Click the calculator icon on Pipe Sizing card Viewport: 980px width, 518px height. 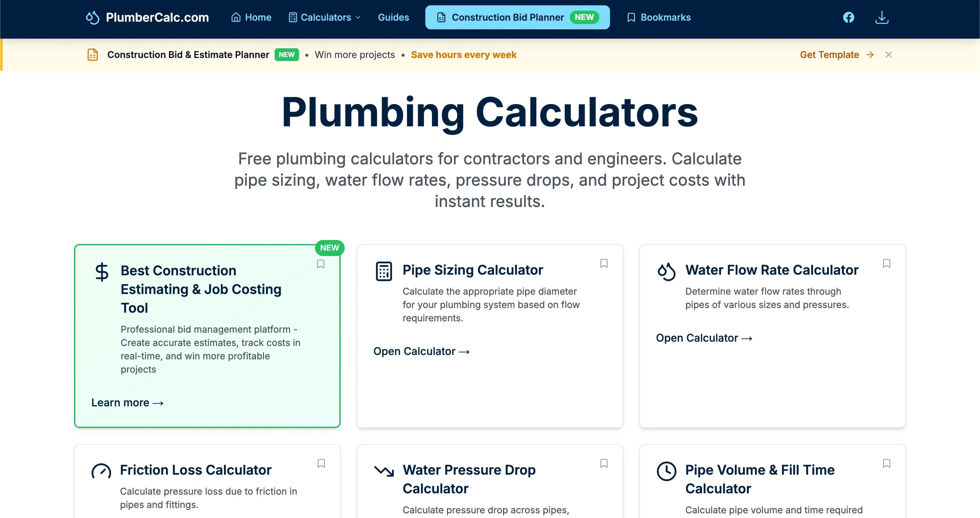coord(383,271)
